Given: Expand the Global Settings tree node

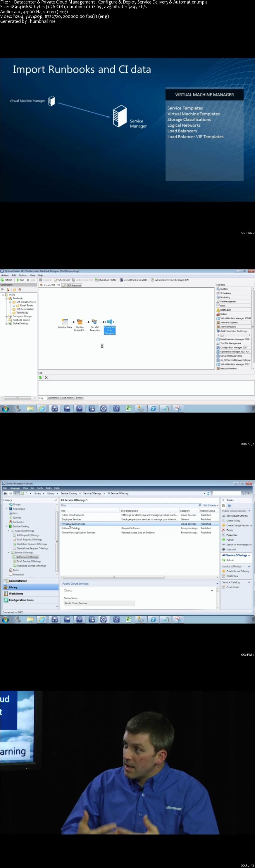Looking at the screenshot, I should 6,323.
